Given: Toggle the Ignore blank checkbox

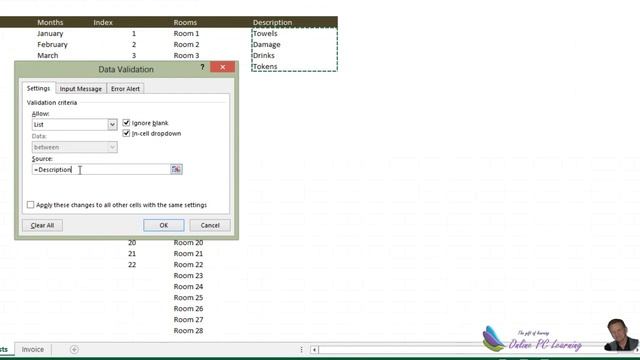Looking at the screenshot, I should pyautogui.click(x=126, y=122).
